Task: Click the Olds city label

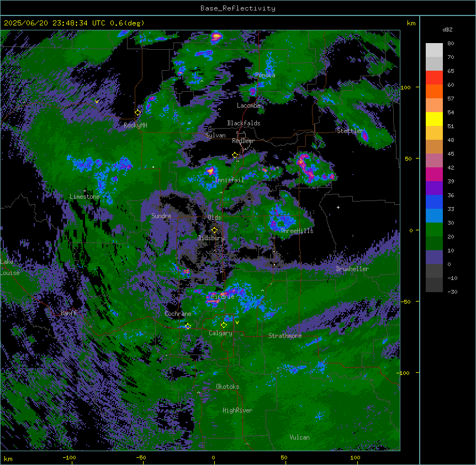Action: point(214,218)
